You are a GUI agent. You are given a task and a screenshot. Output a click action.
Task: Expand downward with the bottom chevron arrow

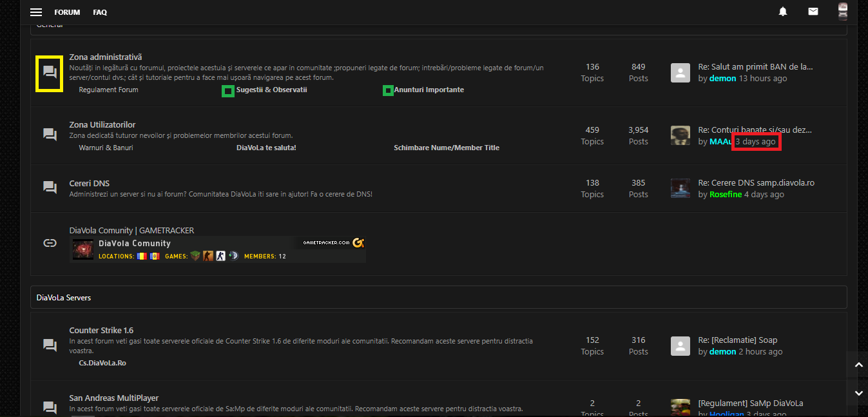point(858,393)
